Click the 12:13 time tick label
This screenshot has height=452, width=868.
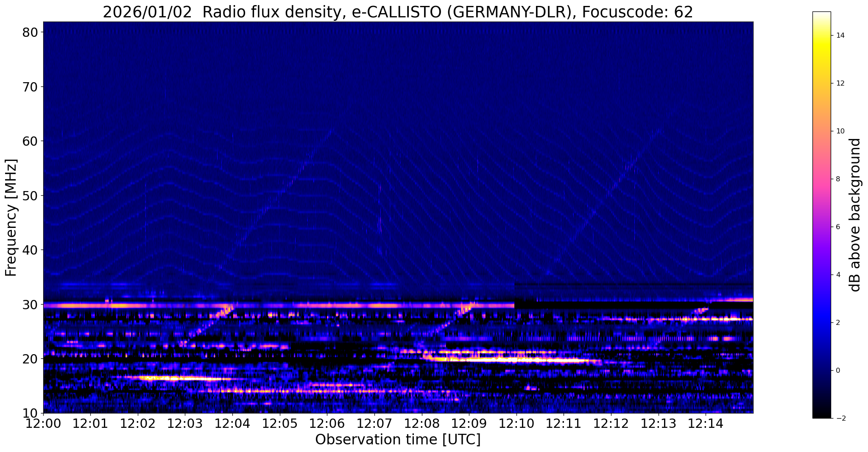[658, 423]
